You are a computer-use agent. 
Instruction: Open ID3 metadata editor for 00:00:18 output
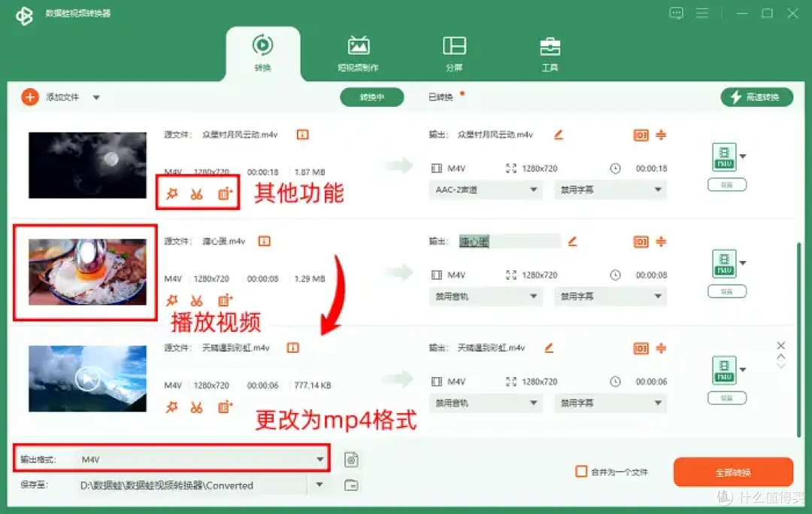click(641, 135)
